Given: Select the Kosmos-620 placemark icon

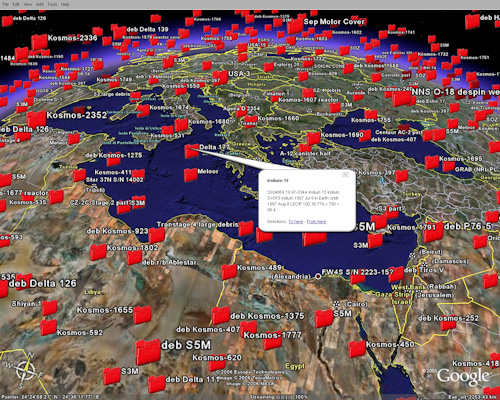Looking at the screenshot, I should click(x=217, y=363).
